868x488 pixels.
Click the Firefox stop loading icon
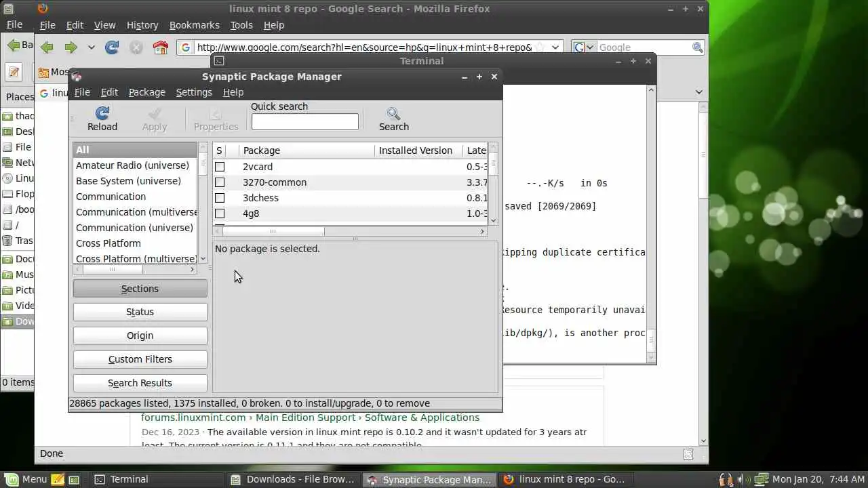pos(136,47)
